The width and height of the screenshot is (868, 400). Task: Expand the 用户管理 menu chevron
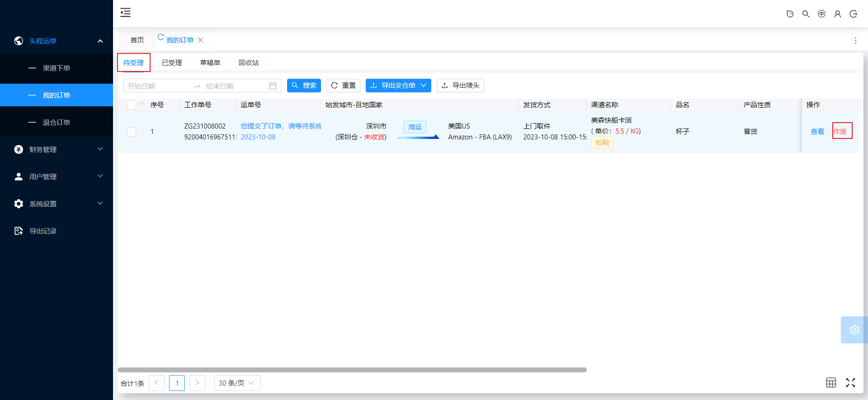[x=100, y=176]
